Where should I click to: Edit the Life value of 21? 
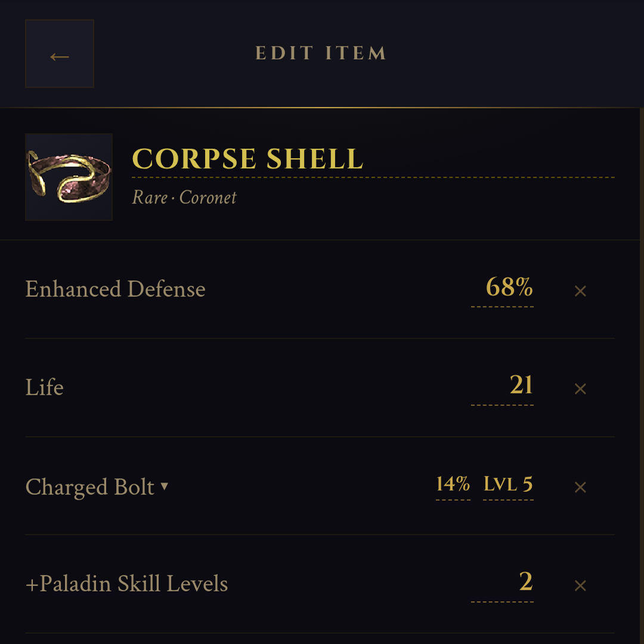click(x=521, y=386)
